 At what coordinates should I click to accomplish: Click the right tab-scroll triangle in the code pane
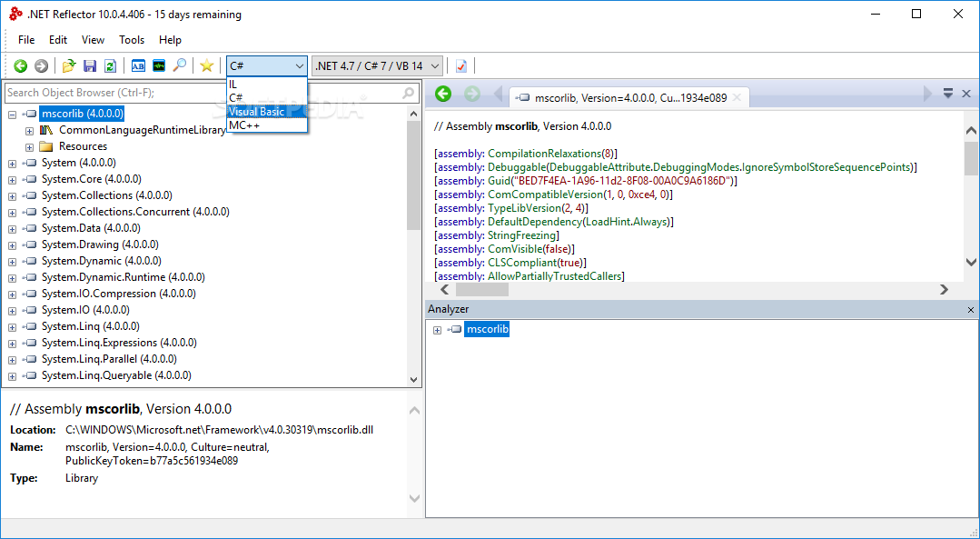coord(927,94)
